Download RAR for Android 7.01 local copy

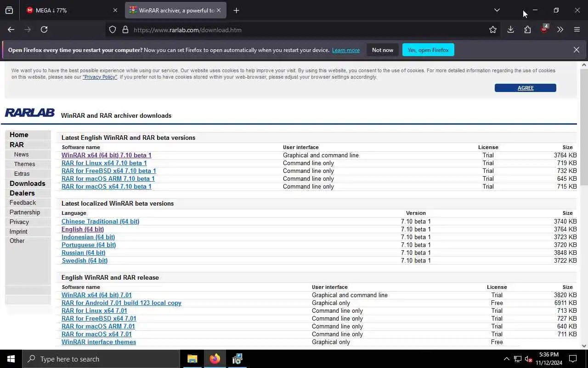[121, 303]
